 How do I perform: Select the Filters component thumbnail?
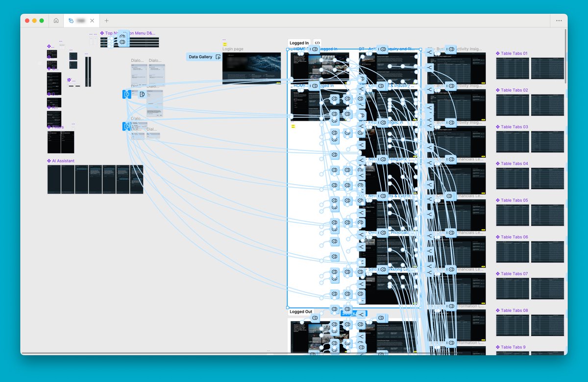61,142
